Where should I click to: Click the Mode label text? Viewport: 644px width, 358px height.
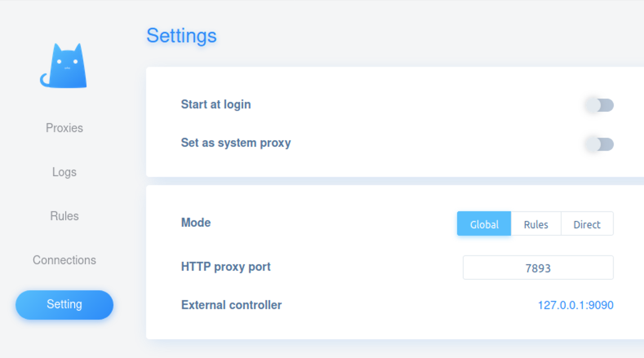pos(196,223)
